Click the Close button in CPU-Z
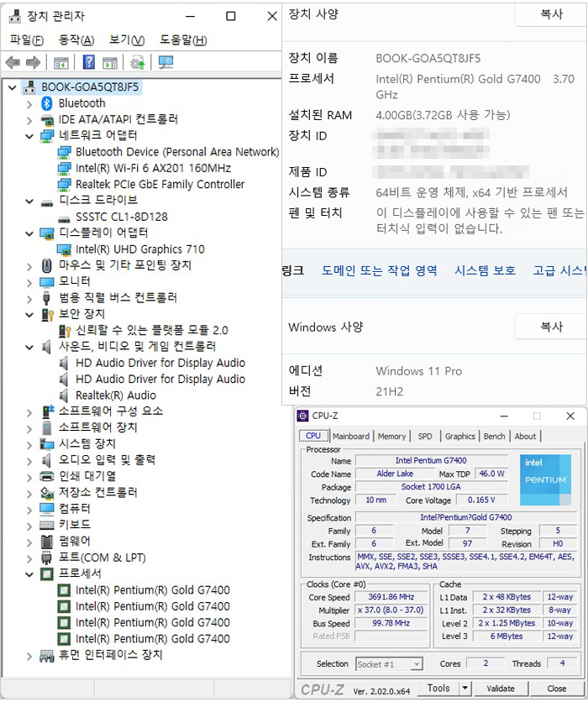This screenshot has height=702, width=588. pos(557,689)
